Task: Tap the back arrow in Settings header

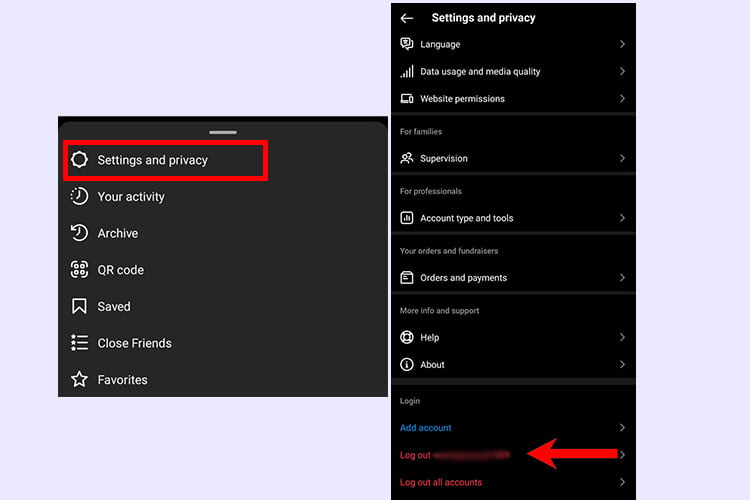Action: (407, 18)
